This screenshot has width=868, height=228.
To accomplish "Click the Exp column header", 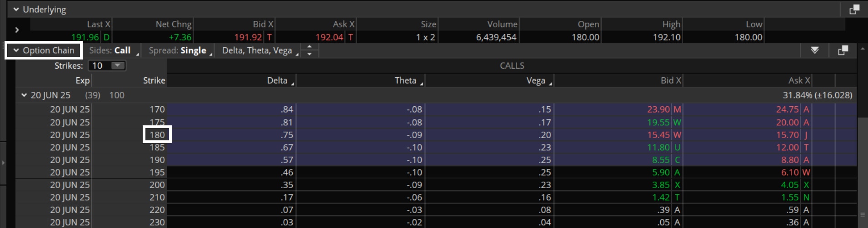I will click(x=83, y=80).
